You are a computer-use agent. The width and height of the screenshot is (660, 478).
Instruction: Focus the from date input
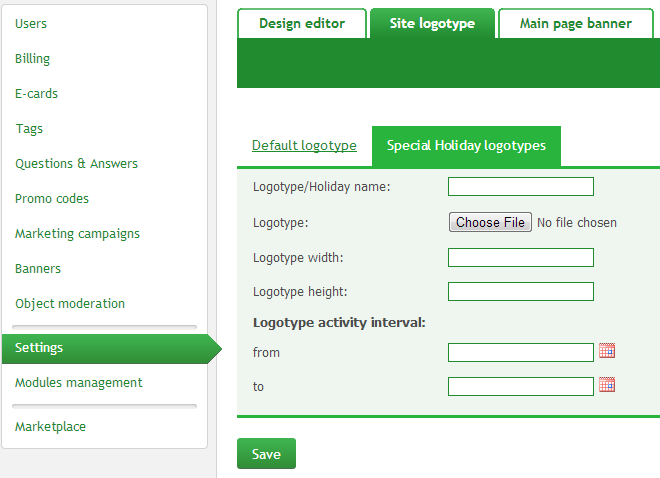pyautogui.click(x=521, y=353)
